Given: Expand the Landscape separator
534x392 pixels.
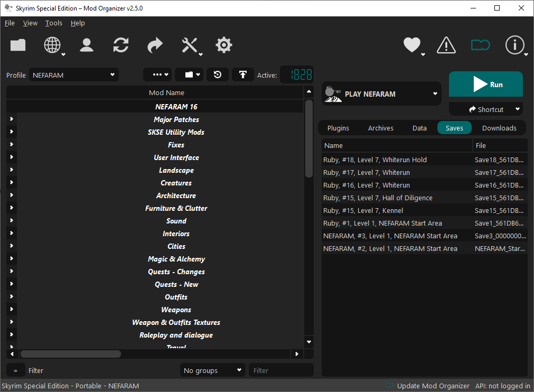Looking at the screenshot, I should click(12, 170).
